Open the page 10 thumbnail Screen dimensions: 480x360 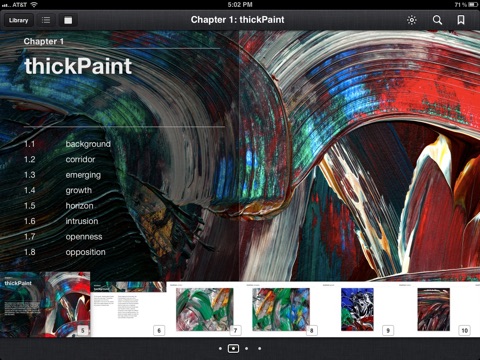(433, 309)
